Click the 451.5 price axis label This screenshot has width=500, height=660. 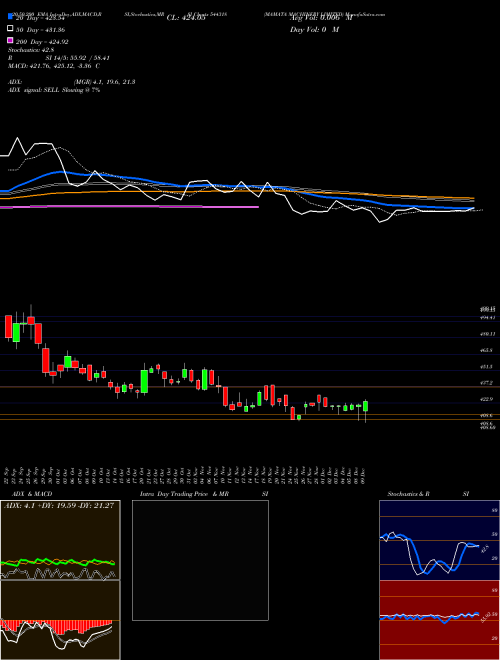click(x=486, y=367)
